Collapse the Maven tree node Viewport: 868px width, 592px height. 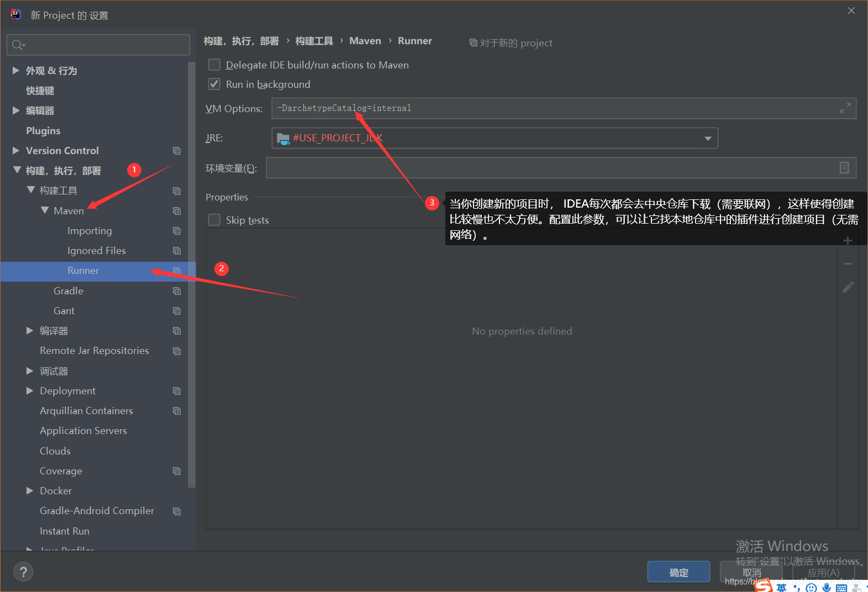[x=45, y=210]
